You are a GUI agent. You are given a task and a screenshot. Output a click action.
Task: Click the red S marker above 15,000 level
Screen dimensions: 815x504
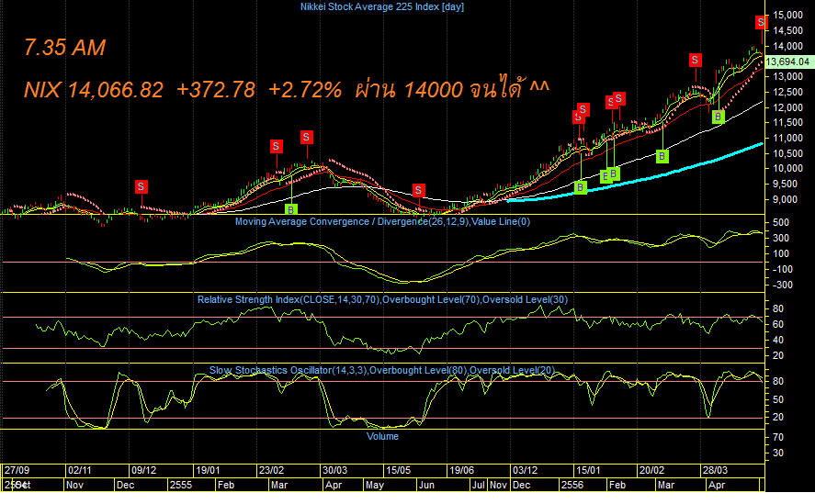pyautogui.click(x=761, y=22)
